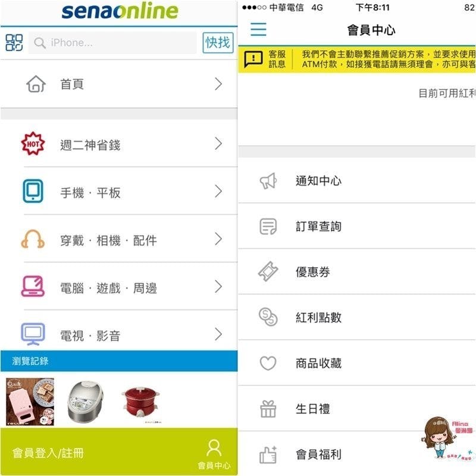Open the rice cooker thumbnail in 瀏覽記錄
476x476 pixels.
(85, 401)
